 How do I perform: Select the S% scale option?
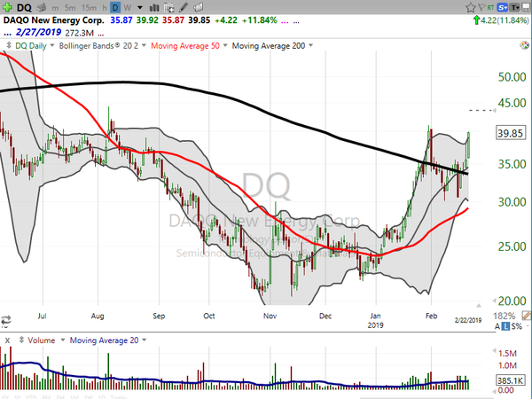coord(517,326)
